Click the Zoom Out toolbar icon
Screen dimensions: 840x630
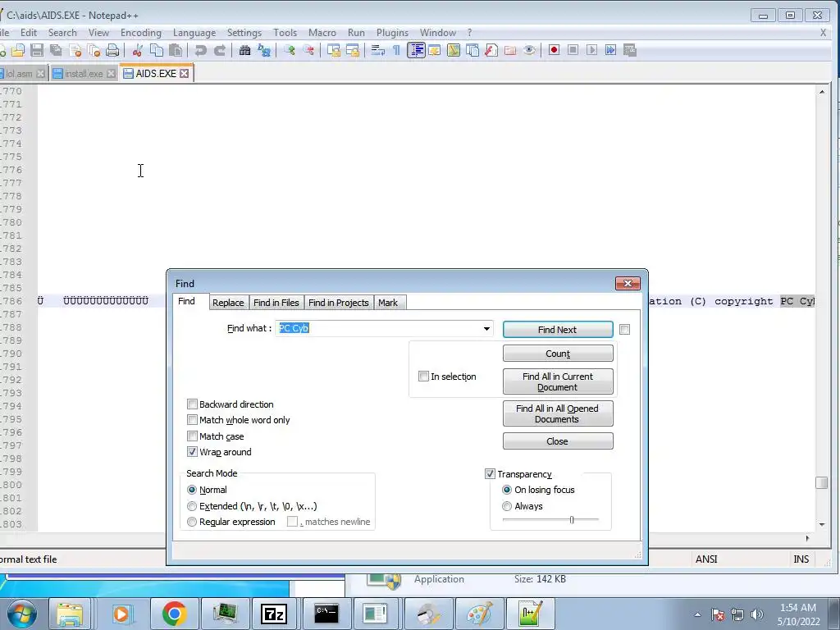(x=308, y=50)
